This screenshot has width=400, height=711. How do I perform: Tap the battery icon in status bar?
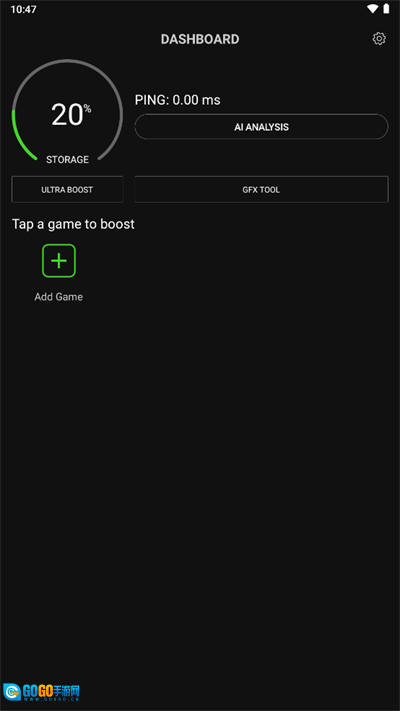pos(386,9)
